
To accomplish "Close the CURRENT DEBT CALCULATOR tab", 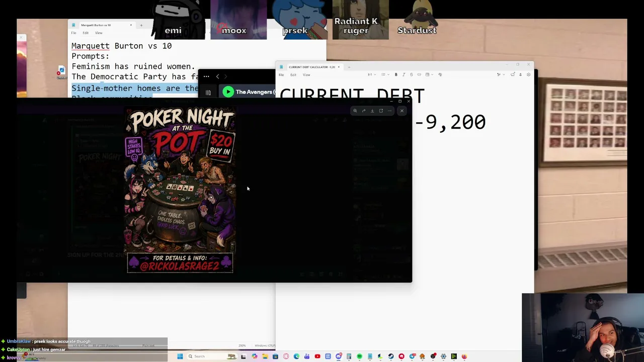I will [x=339, y=67].
